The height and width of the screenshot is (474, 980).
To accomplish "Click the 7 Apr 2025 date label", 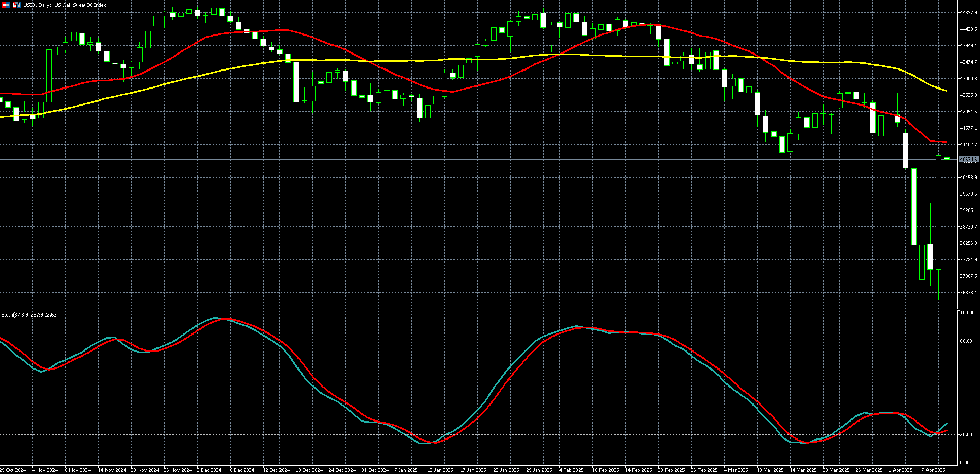I will pyautogui.click(x=933, y=470).
